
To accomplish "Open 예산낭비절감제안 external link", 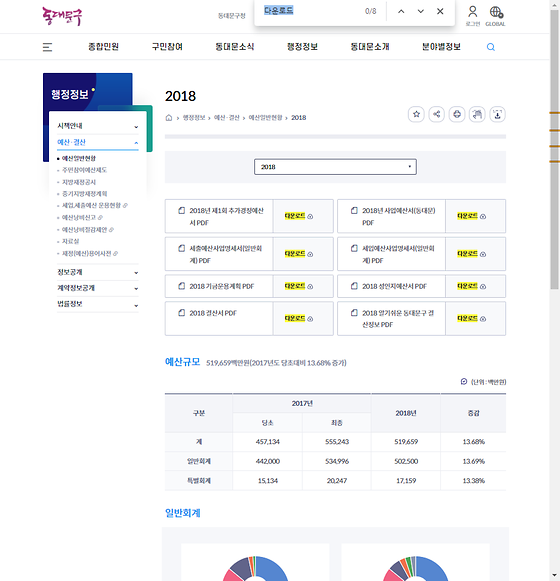I will (87, 230).
